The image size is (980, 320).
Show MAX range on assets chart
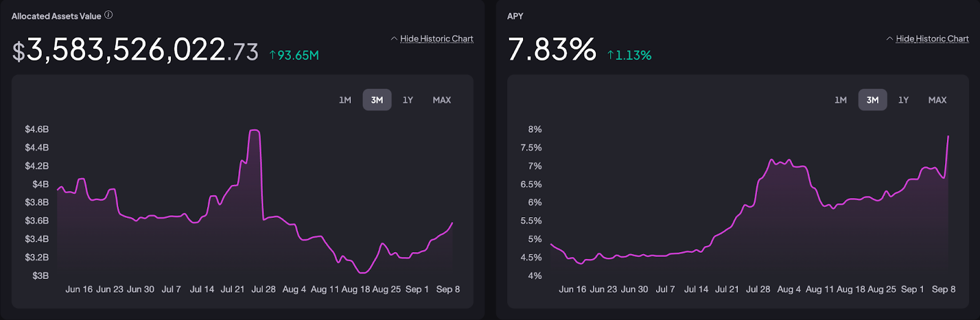(442, 100)
